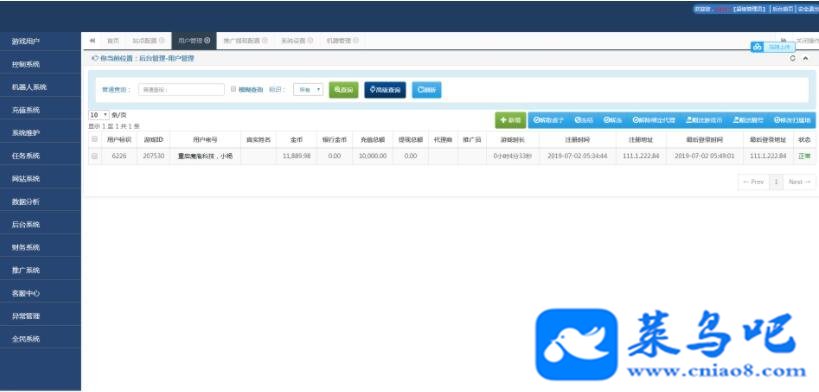Click the 用户帐号 column header

(205, 140)
